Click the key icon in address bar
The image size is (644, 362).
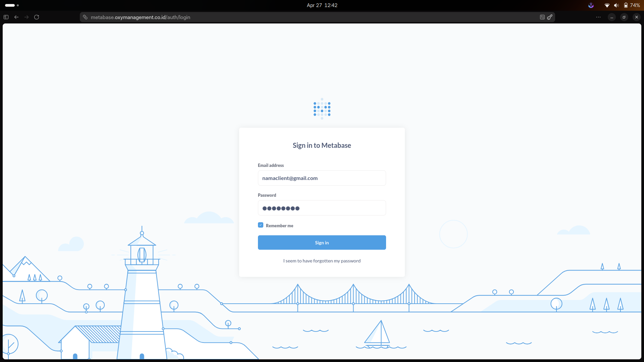(x=550, y=17)
